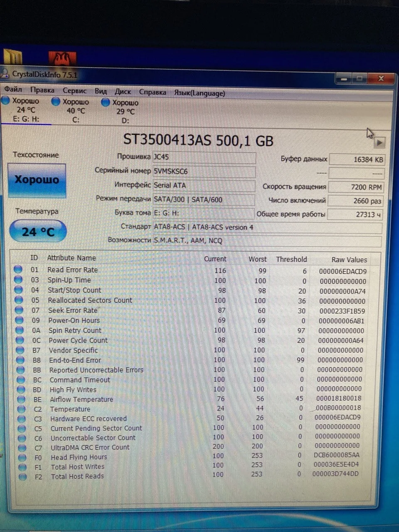399x532 pixels.
Task: Click the status icon for Power Cycle Count
Action: pyautogui.click(x=20, y=340)
